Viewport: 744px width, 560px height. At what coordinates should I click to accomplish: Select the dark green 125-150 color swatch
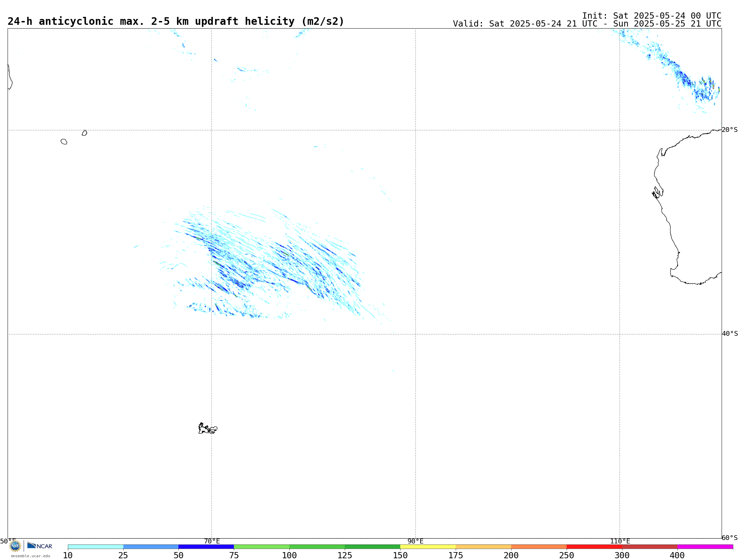pyautogui.click(x=373, y=547)
